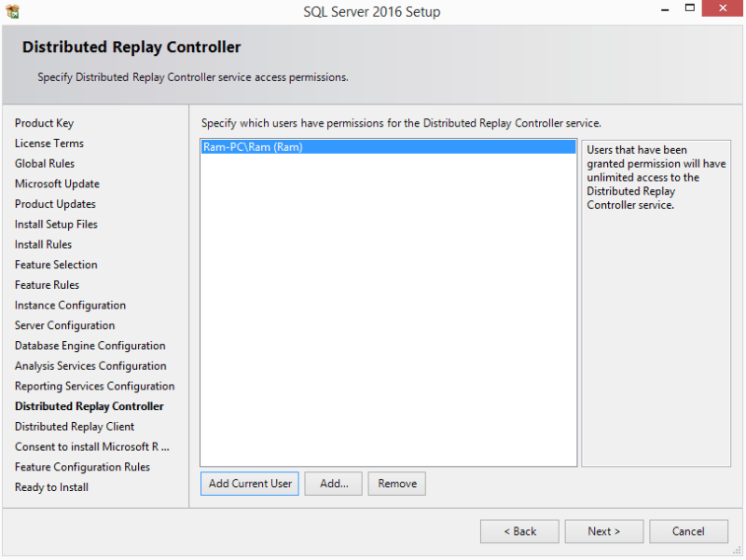
Task: Go back with the < Back button
Action: click(x=519, y=531)
